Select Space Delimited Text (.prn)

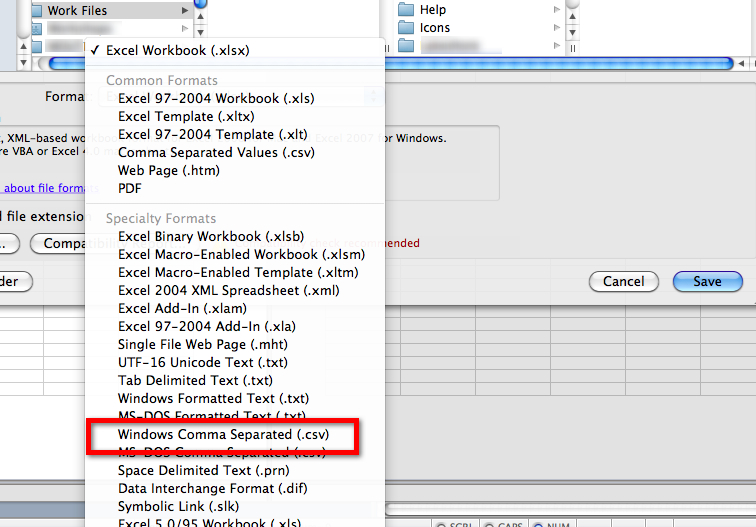(x=203, y=470)
